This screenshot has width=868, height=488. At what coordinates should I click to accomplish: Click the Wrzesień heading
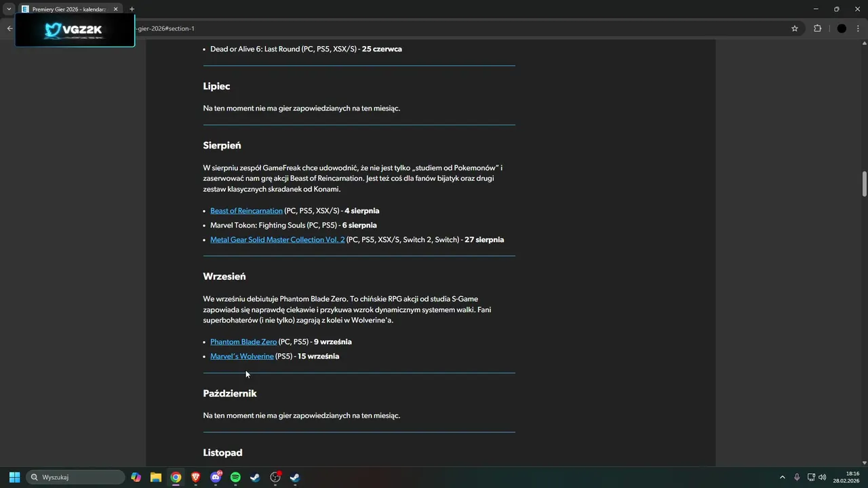[224, 277]
